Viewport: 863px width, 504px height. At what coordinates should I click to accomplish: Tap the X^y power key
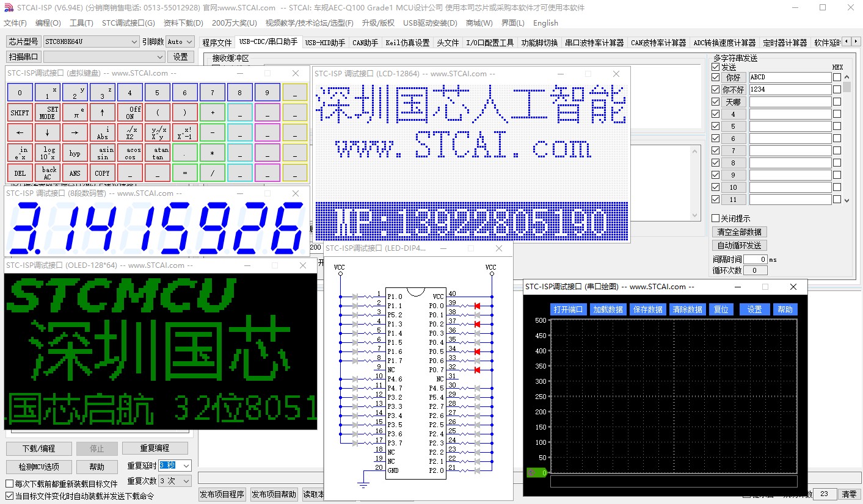coord(157,133)
